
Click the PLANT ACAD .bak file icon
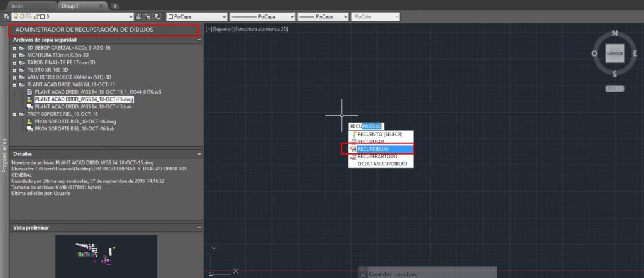pos(29,107)
